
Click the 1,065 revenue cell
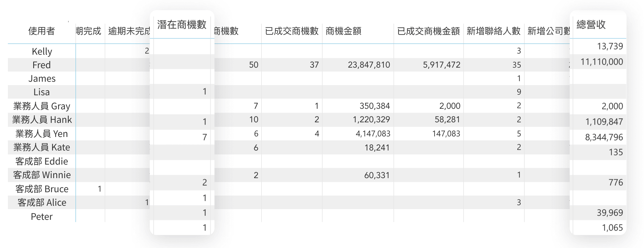pos(612,227)
